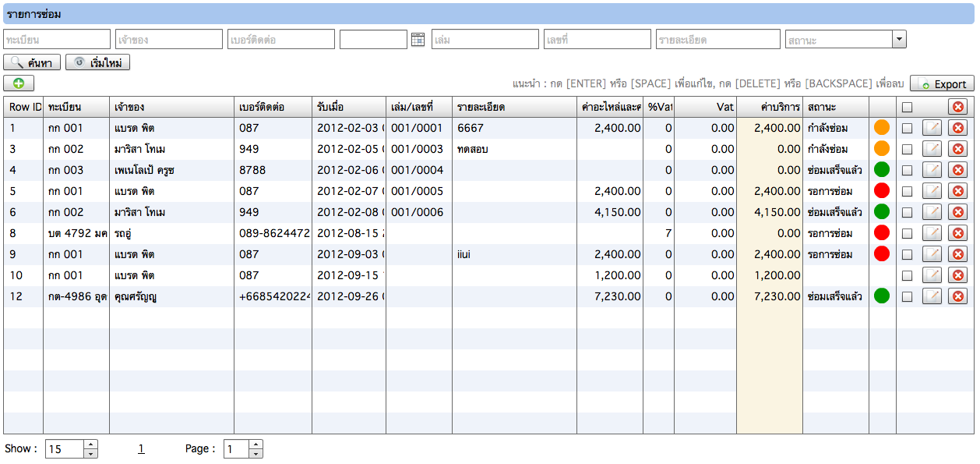Click the เริ่มใหม่ reset button

(97, 63)
